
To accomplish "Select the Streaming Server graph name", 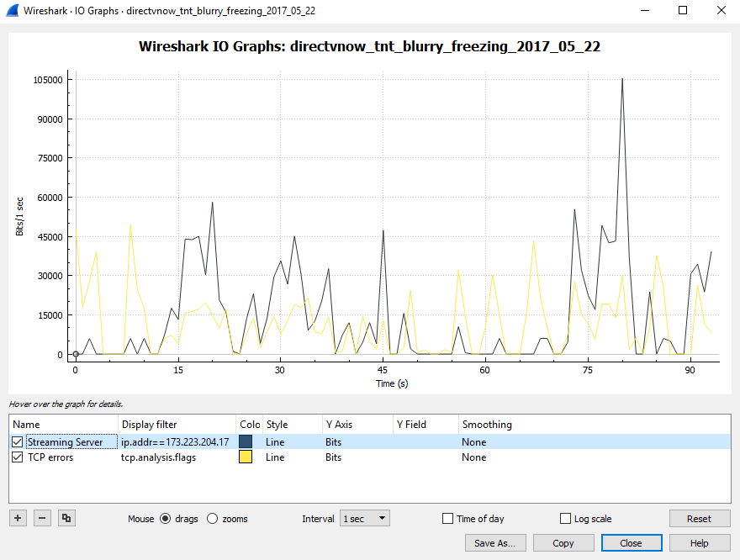I will click(65, 442).
